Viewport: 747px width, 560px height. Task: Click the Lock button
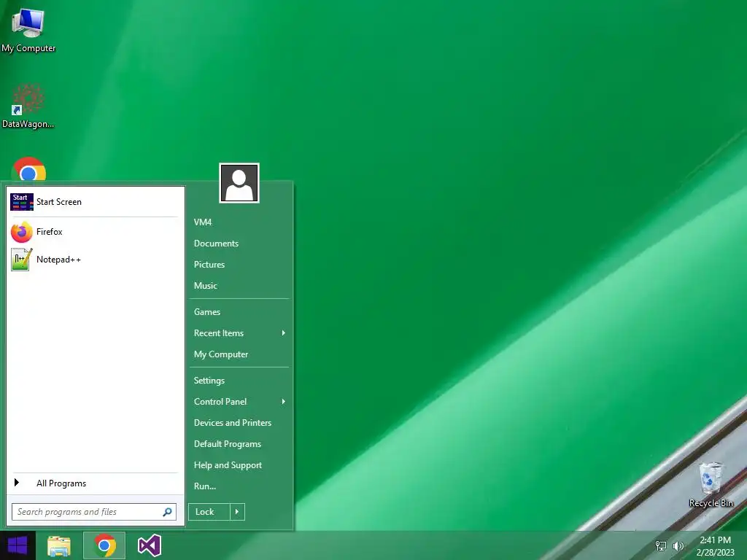tap(209, 512)
